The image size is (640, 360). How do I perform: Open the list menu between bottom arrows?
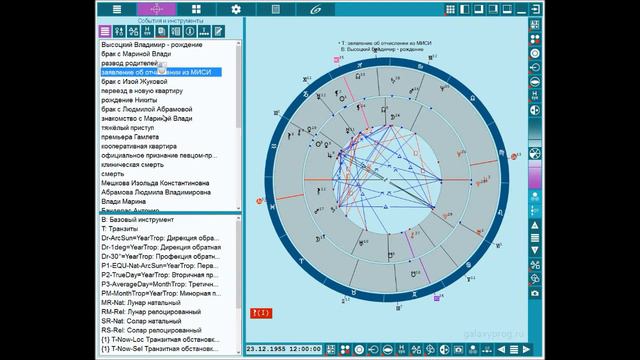[514, 349]
